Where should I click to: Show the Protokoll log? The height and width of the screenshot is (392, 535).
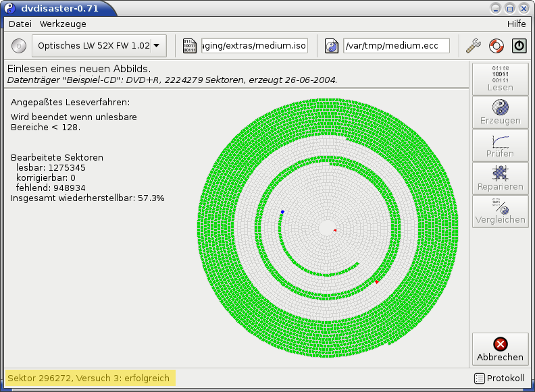coord(499,378)
